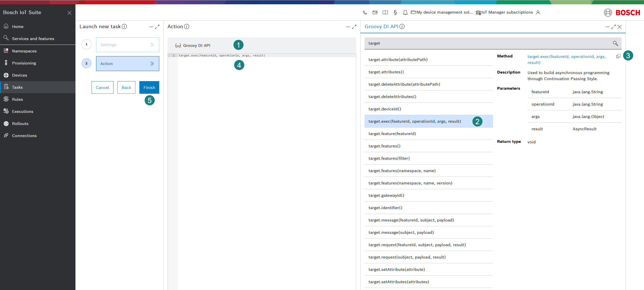The width and height of the screenshot is (644, 290).
Task: Click step number 2 circle
Action: point(87,63)
